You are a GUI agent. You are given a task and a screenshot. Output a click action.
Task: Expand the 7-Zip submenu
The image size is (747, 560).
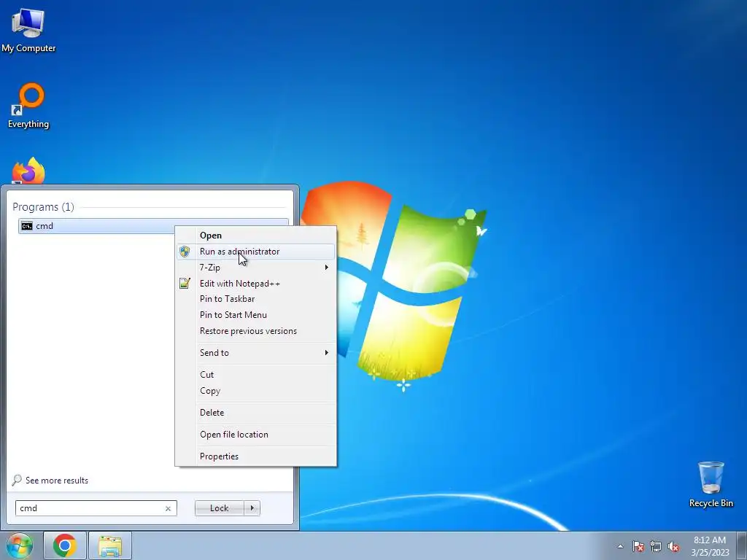[x=256, y=267]
